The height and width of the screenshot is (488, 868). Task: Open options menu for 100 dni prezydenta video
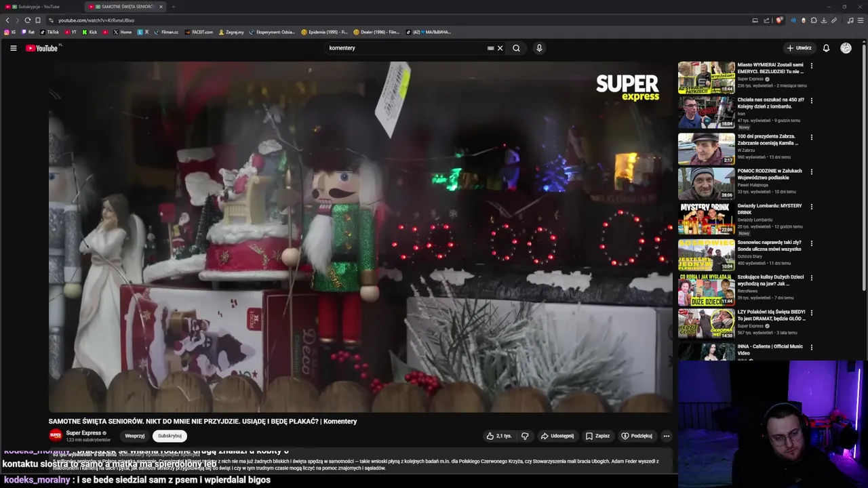pos(811,137)
